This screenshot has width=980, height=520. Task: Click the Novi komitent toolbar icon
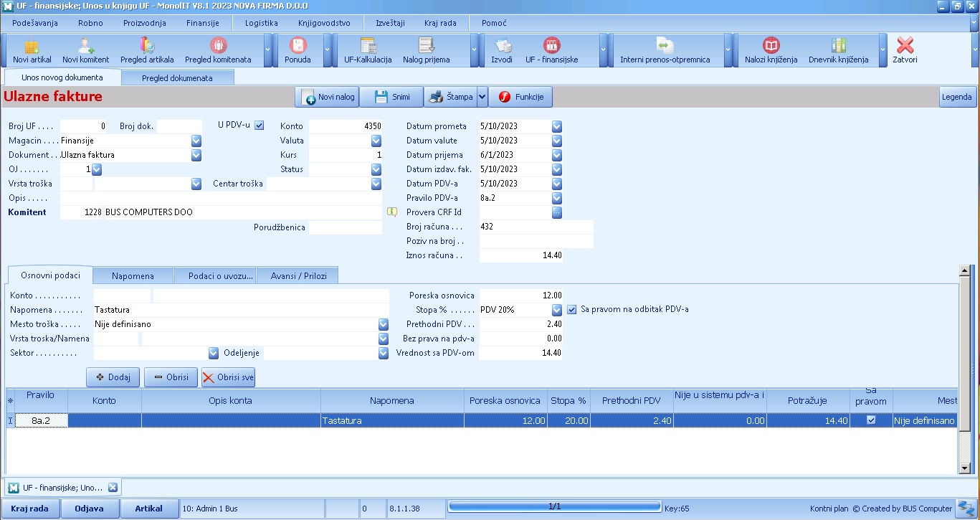86,51
